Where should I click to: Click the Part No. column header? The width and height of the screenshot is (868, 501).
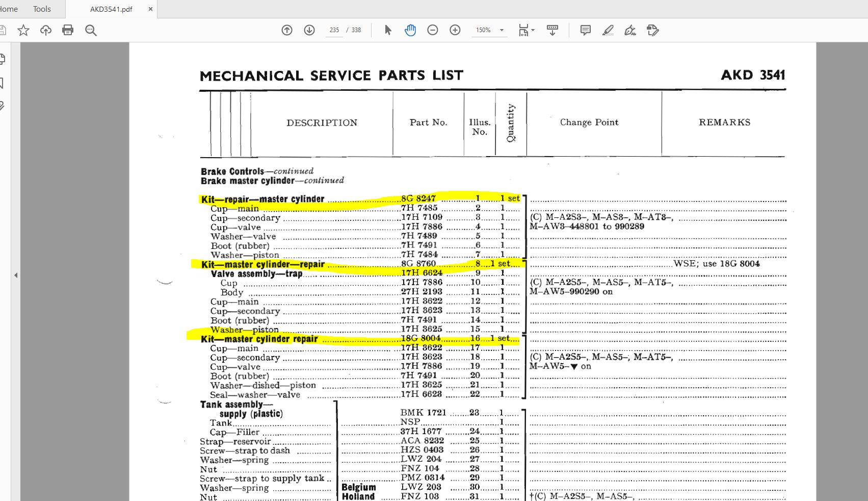point(428,122)
